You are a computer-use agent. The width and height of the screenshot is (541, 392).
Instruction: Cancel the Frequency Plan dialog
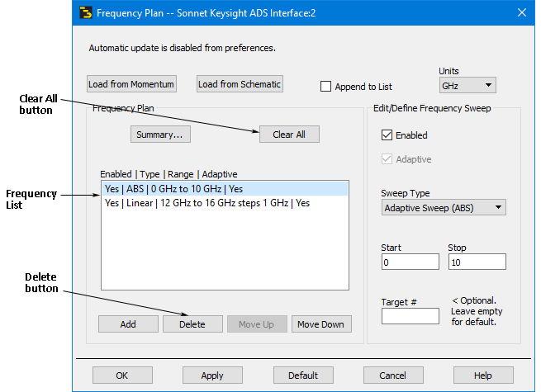393,375
